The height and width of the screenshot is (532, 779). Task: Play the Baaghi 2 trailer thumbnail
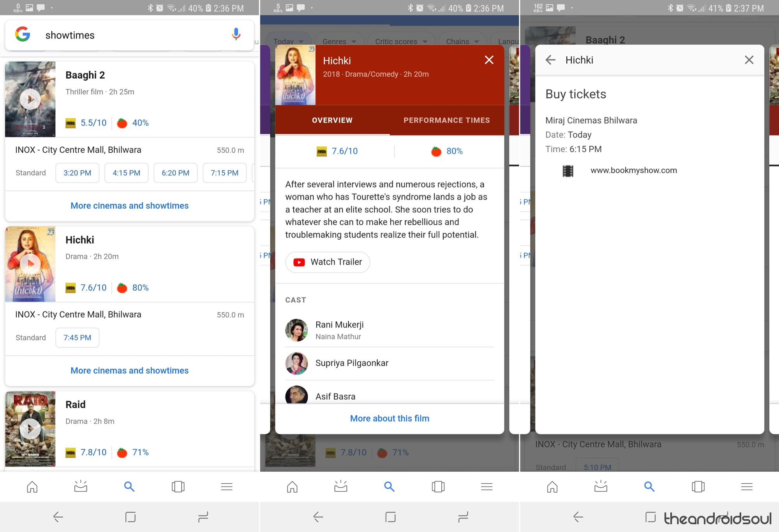coord(30,99)
